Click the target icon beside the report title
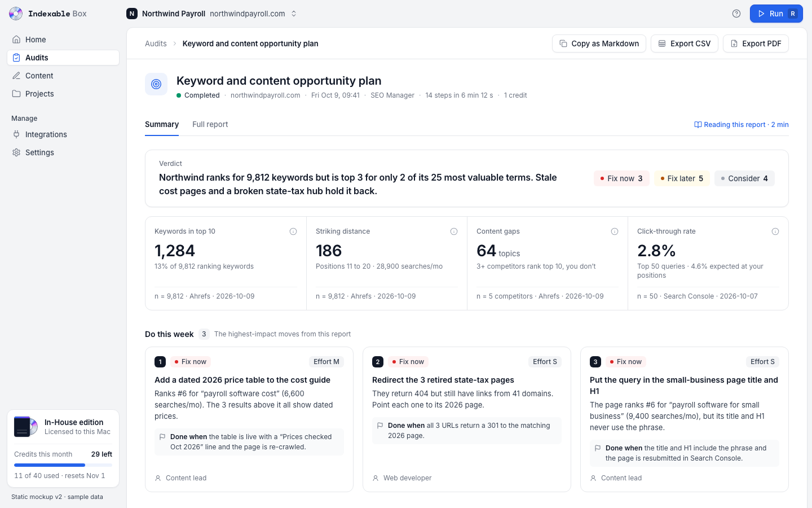This screenshot has width=812, height=508. [x=156, y=84]
